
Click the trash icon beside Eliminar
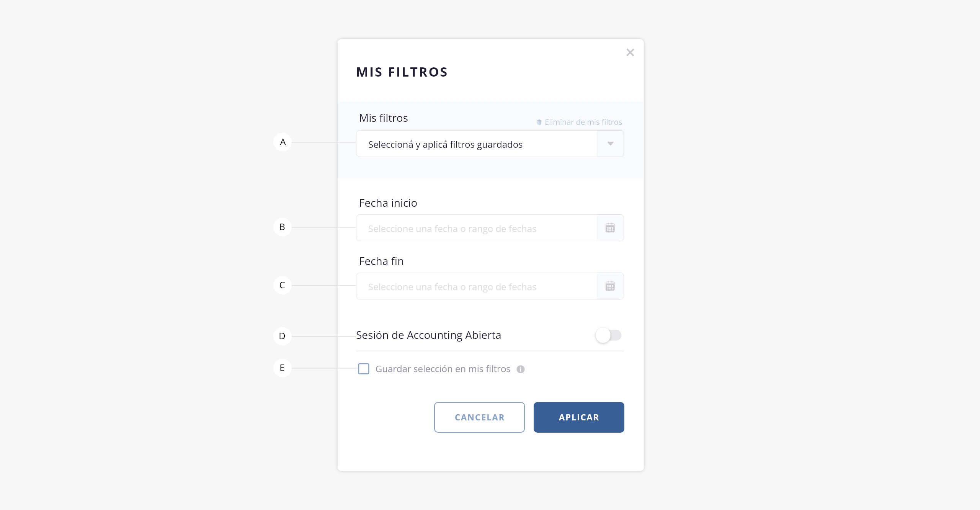[x=539, y=122]
